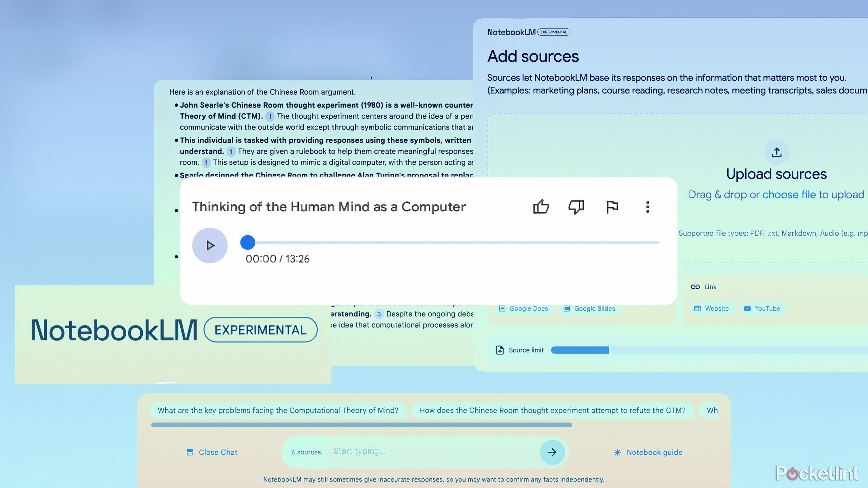Drag the audio progress slider
This screenshot has height=488, width=868.
point(248,241)
